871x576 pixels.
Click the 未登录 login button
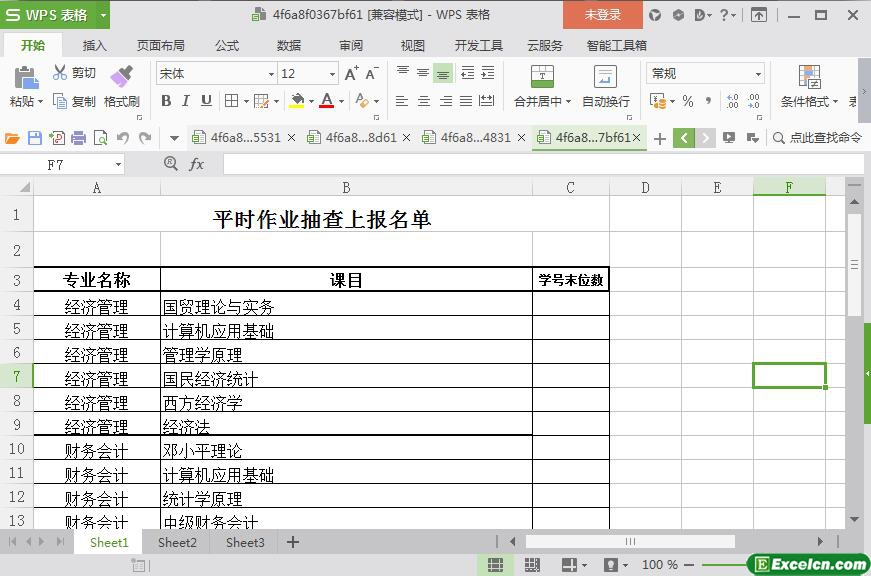point(603,15)
